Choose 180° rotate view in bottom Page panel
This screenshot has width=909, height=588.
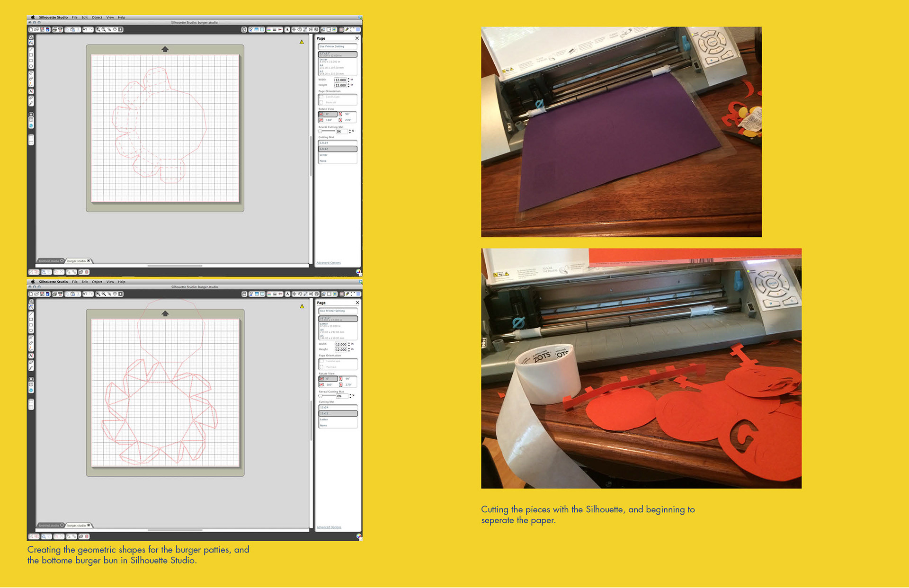(x=328, y=384)
